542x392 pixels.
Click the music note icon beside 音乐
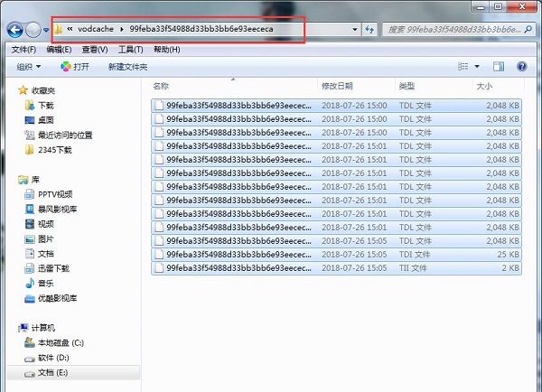coord(30,283)
